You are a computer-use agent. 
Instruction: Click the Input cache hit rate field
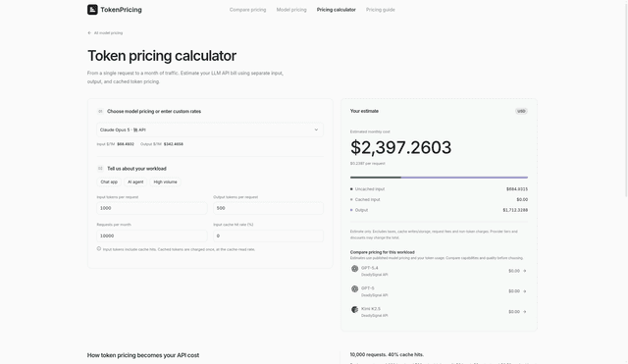coord(268,235)
